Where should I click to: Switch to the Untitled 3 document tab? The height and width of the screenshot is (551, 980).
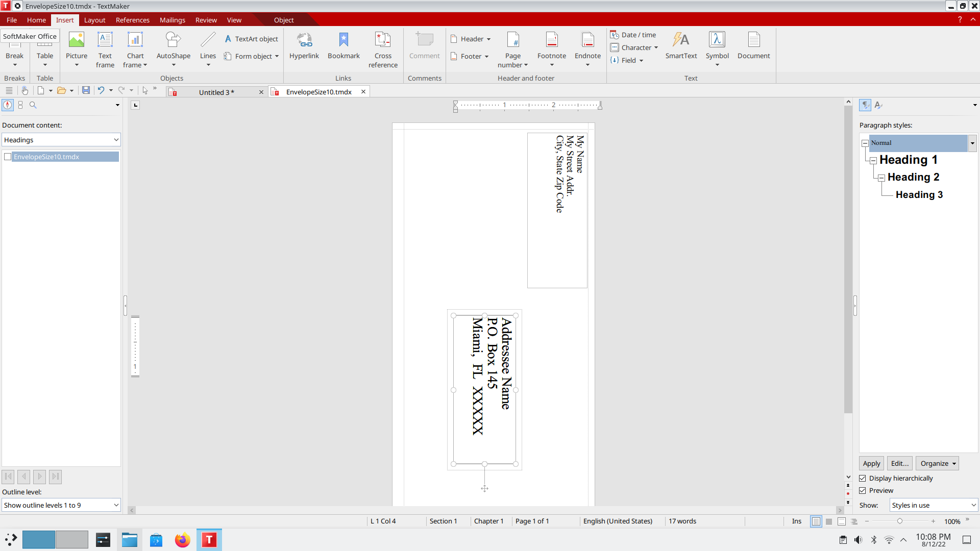216,92
